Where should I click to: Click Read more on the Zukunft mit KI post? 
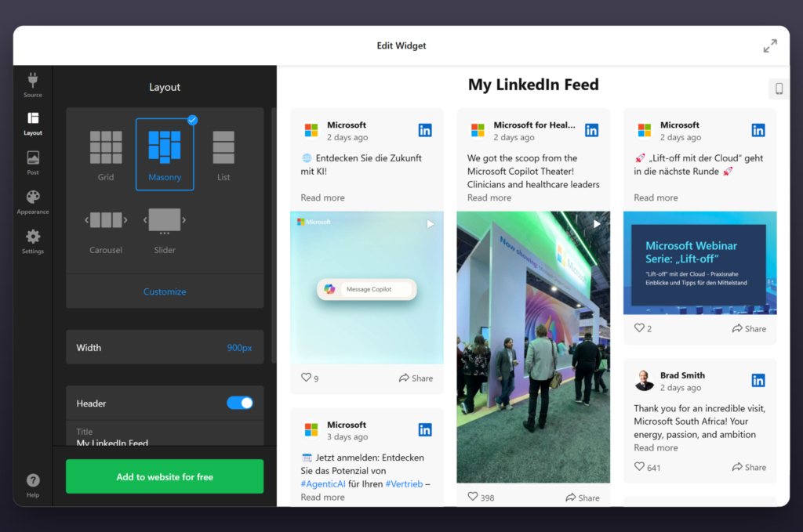tap(322, 197)
